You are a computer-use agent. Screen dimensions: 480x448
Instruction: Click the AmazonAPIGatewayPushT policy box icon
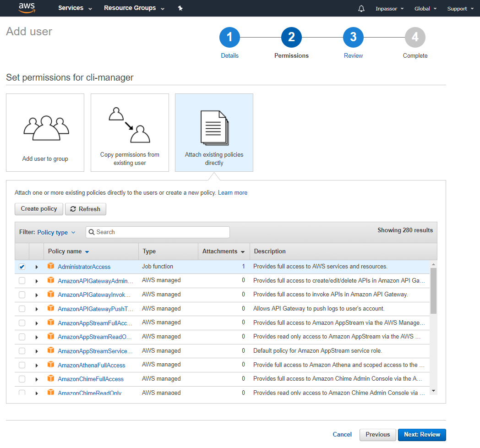click(51, 308)
